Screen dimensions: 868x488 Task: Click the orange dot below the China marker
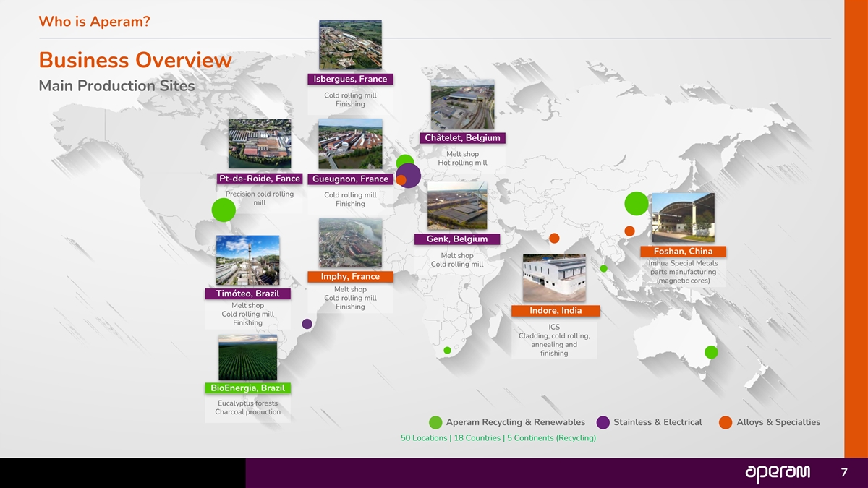pyautogui.click(x=629, y=231)
